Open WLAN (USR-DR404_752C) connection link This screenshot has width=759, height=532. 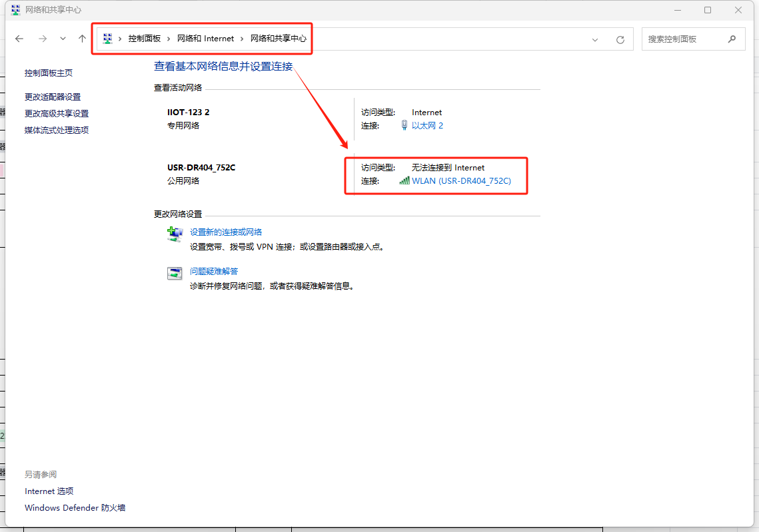[461, 180]
